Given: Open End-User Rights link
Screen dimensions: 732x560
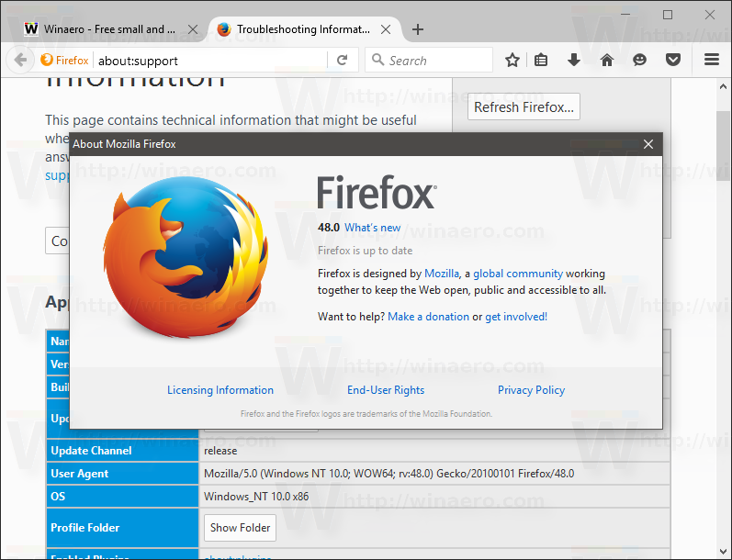Looking at the screenshot, I should (x=386, y=389).
